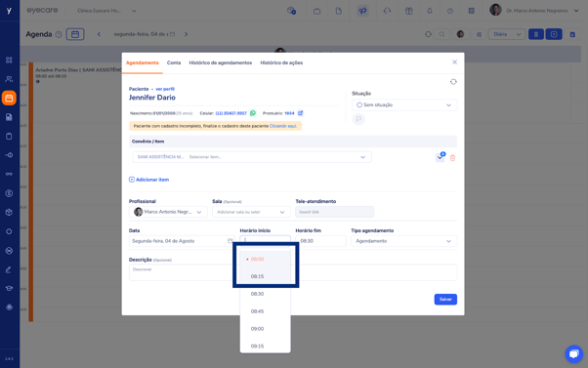Select 08:00 start time option
This screenshot has height=368, width=588.
[x=265, y=259]
